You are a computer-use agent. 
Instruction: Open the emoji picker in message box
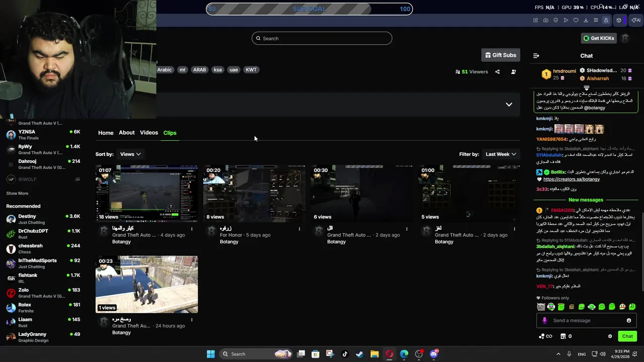629,320
